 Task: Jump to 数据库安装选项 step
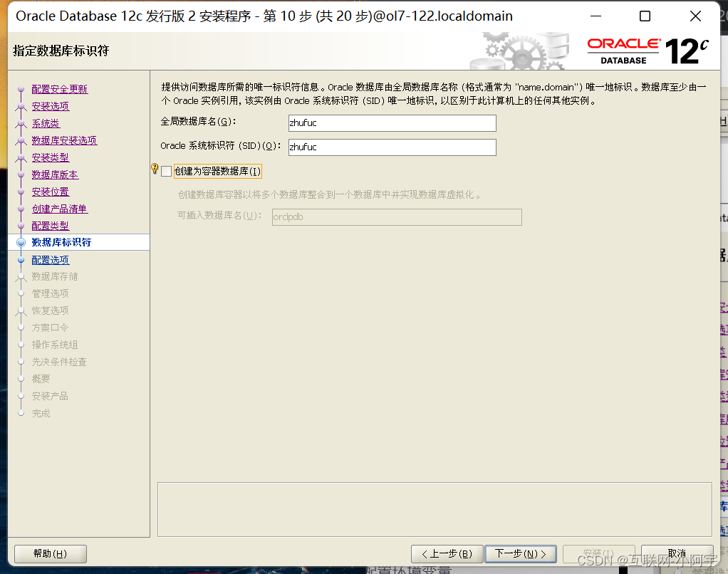coord(64,140)
